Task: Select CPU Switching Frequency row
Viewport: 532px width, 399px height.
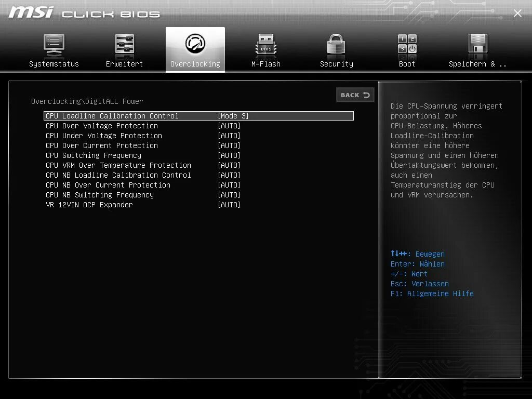Action: point(199,155)
